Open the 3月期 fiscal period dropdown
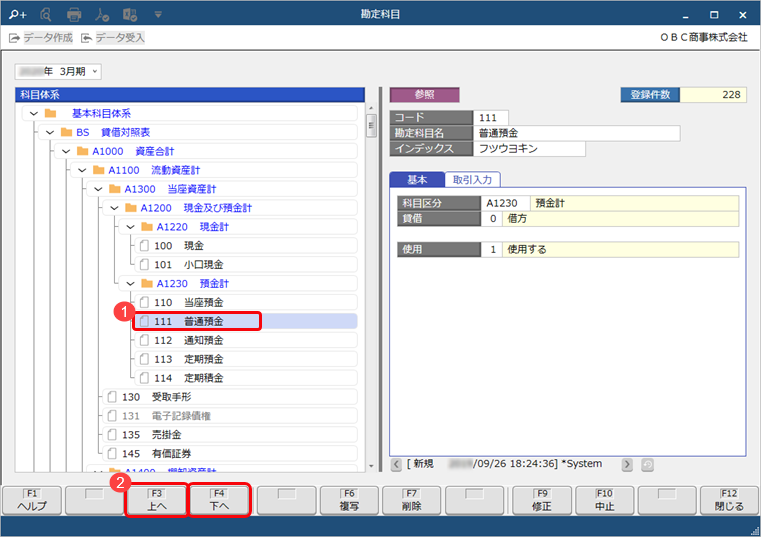 pyautogui.click(x=58, y=71)
